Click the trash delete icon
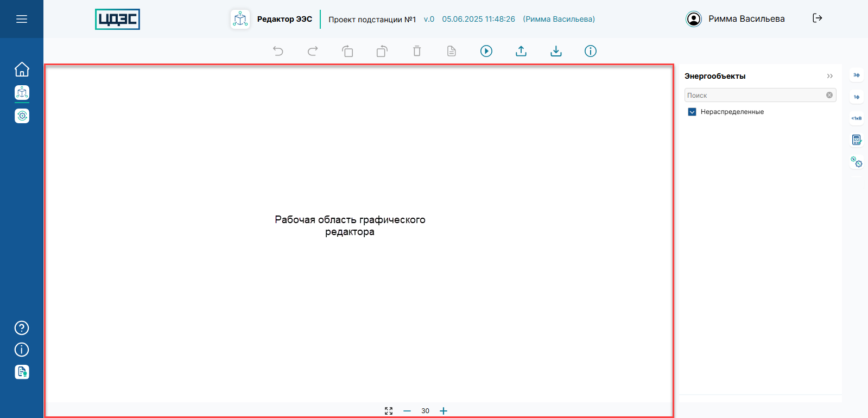 [x=417, y=51]
